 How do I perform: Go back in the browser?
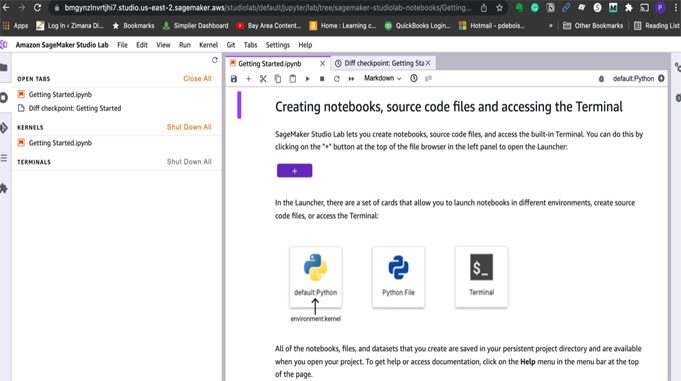pyautogui.click(x=6, y=8)
